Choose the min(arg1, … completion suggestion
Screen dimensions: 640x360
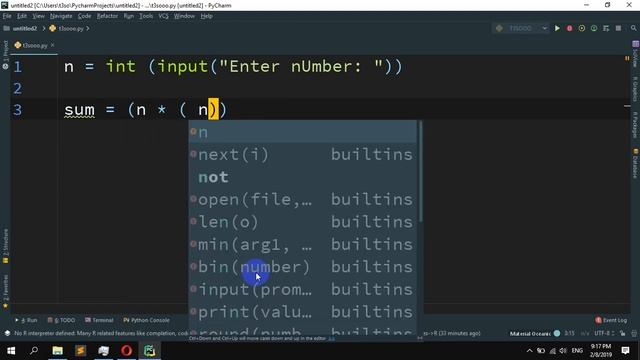[x=302, y=244]
